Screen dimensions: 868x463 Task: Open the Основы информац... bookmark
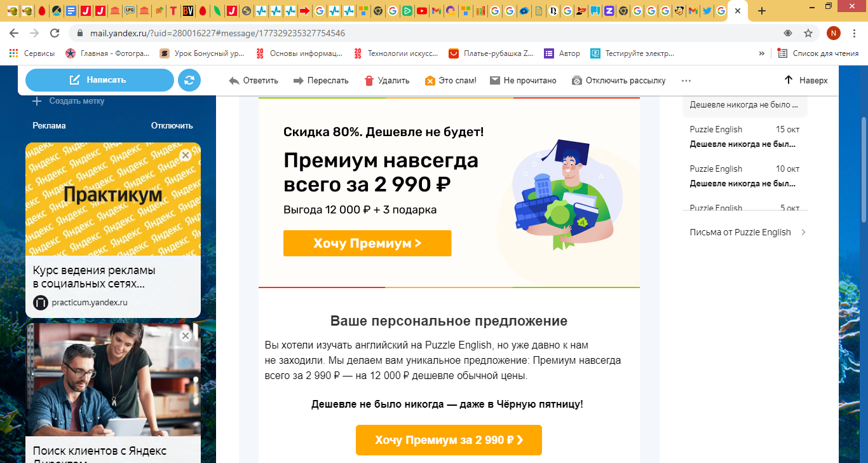[299, 53]
